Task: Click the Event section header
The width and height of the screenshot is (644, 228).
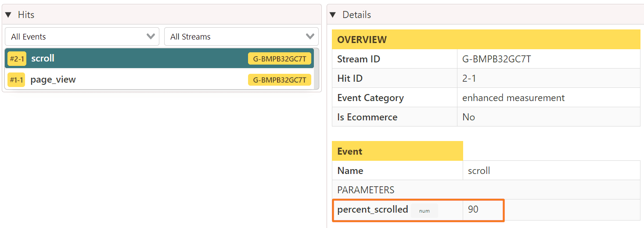Action: pos(397,151)
